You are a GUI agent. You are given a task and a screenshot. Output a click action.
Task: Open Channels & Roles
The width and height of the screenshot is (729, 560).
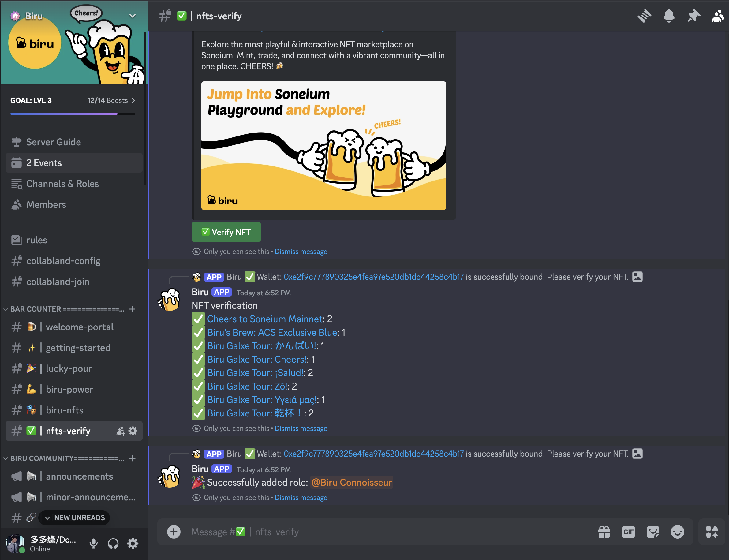[x=62, y=184]
